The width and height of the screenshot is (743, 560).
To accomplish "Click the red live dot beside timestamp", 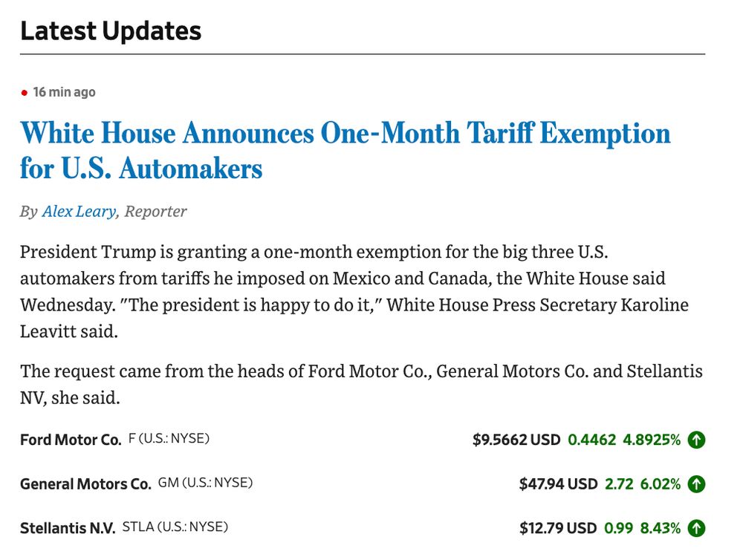I will tap(25, 92).
